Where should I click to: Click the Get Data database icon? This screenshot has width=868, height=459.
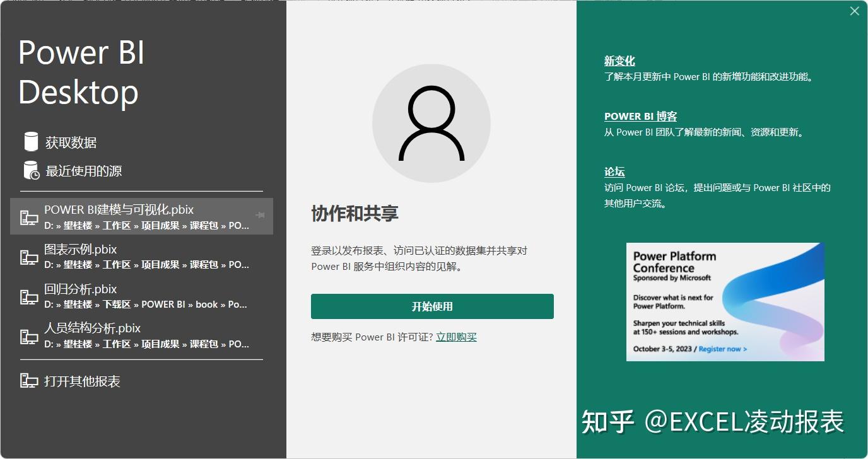pos(30,142)
